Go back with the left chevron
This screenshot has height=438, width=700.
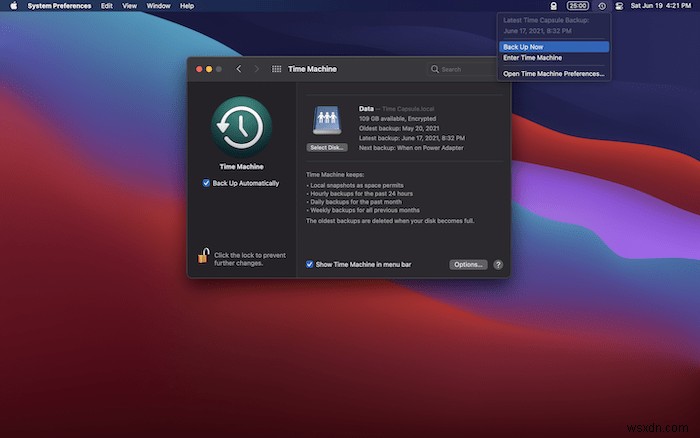tap(239, 69)
